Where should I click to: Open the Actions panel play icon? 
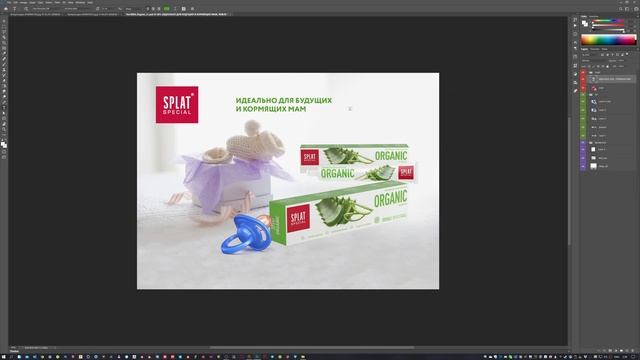[575, 25]
